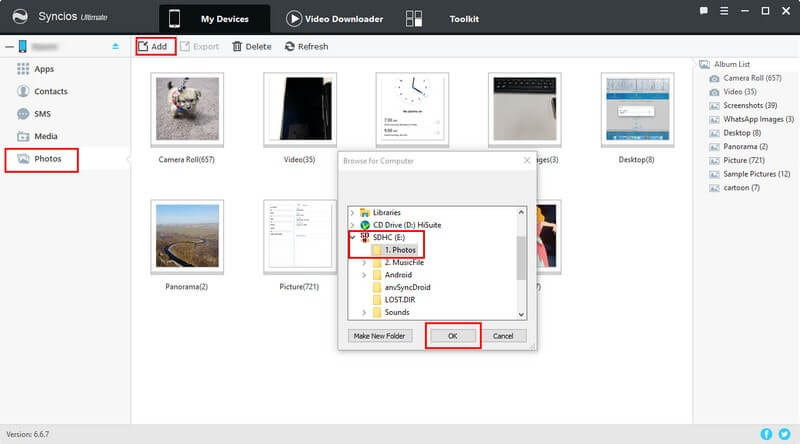Open the Facebook icon in status bar
Viewport: 800px width, 444px height.
766,434
